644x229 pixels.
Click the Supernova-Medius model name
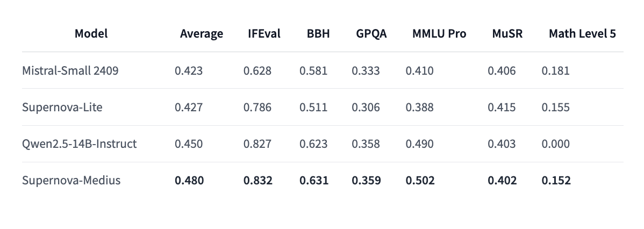pos(71,180)
